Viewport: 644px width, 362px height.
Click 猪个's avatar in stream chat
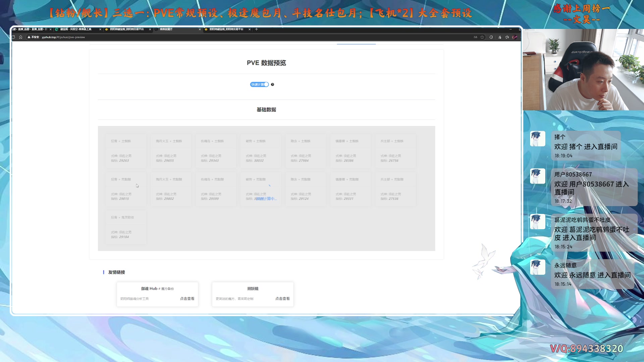point(537,139)
